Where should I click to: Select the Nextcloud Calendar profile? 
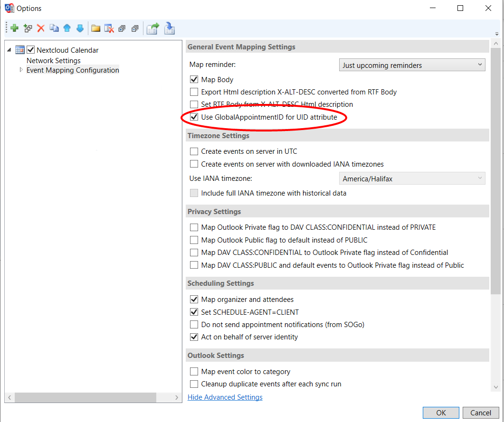coord(67,50)
